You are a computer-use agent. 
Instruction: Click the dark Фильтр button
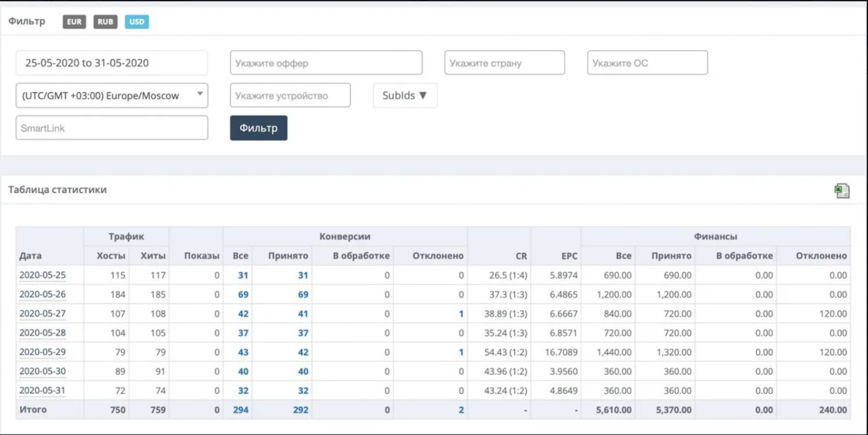259,128
